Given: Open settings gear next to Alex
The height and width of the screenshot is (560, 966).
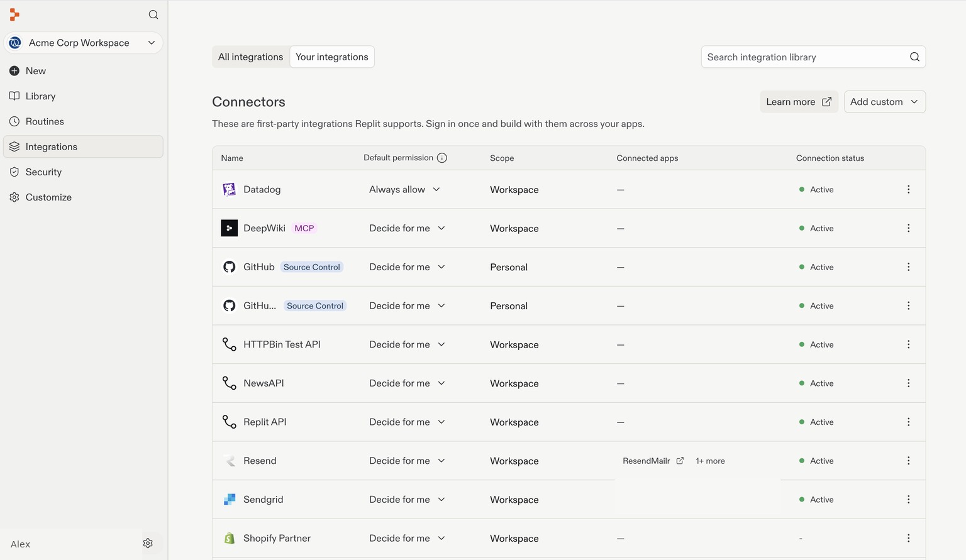Looking at the screenshot, I should point(148,543).
